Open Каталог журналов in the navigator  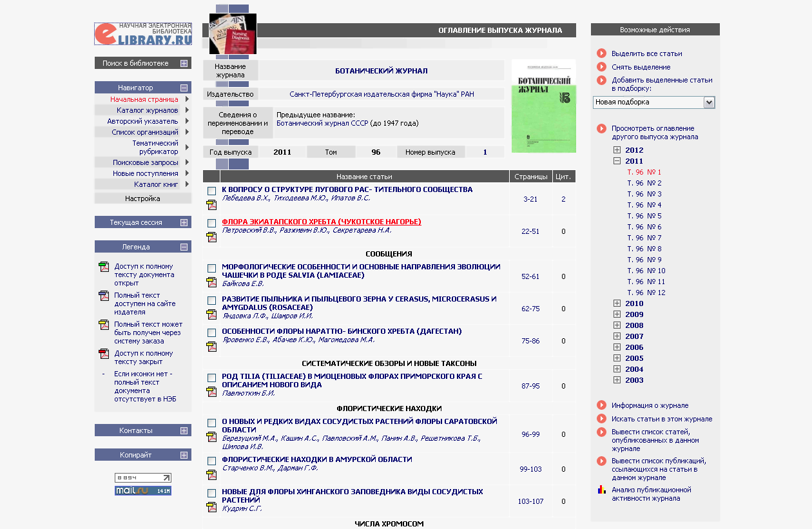pos(147,110)
